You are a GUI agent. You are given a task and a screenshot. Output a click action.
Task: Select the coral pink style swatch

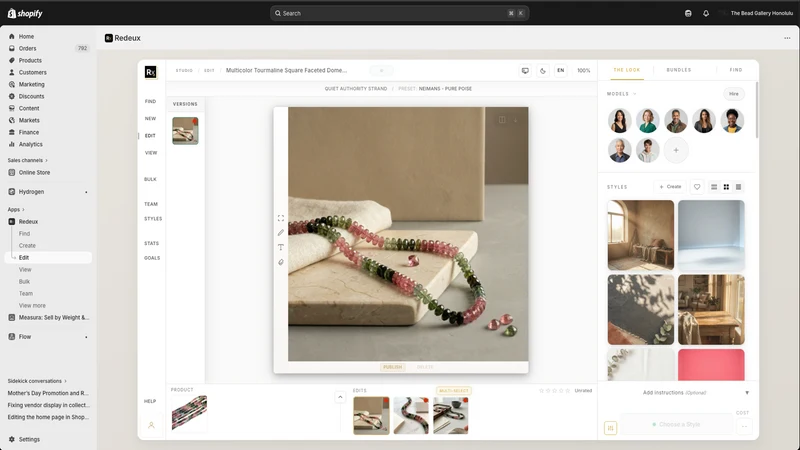tap(711, 364)
